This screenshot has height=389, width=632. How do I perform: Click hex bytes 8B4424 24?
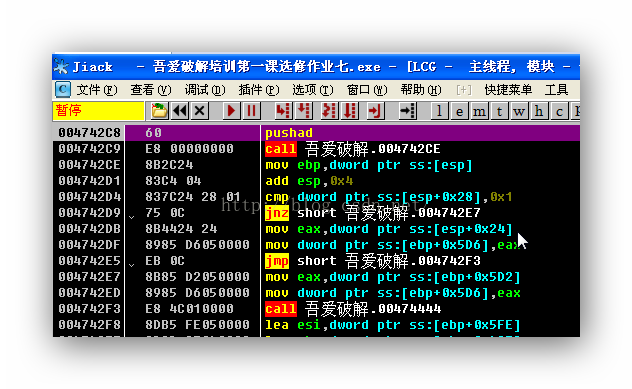pyautogui.click(x=181, y=229)
